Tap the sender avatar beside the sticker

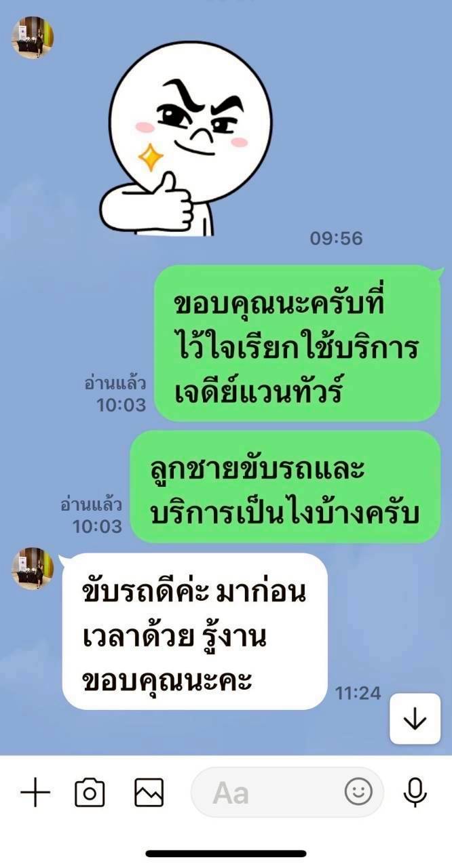pos(33,38)
